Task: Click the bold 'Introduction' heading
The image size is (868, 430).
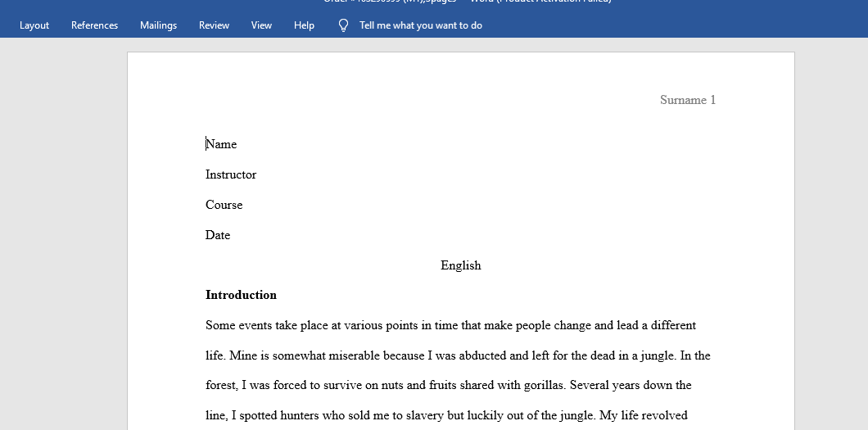Action: 241,295
